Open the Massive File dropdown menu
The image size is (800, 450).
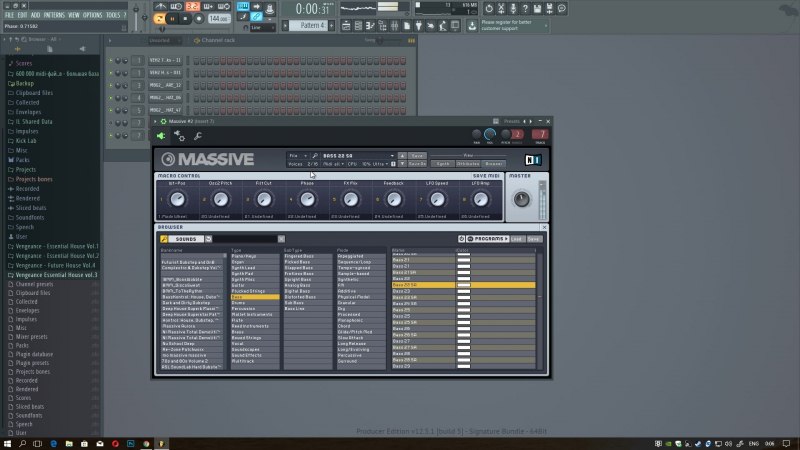tap(298, 156)
